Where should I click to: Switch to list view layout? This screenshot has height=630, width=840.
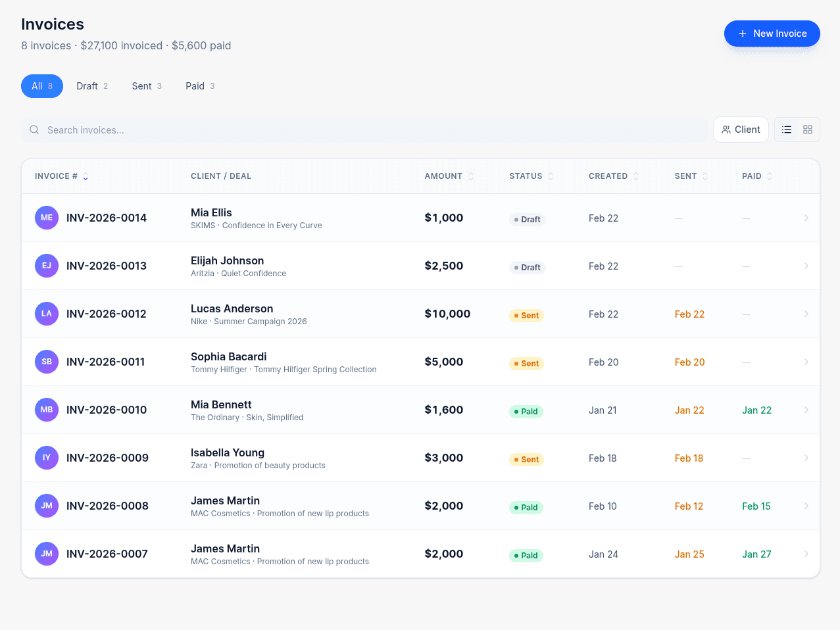click(787, 130)
